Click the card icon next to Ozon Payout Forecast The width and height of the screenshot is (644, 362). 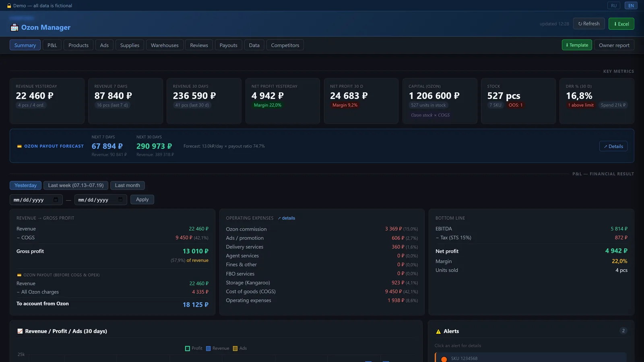(19, 146)
